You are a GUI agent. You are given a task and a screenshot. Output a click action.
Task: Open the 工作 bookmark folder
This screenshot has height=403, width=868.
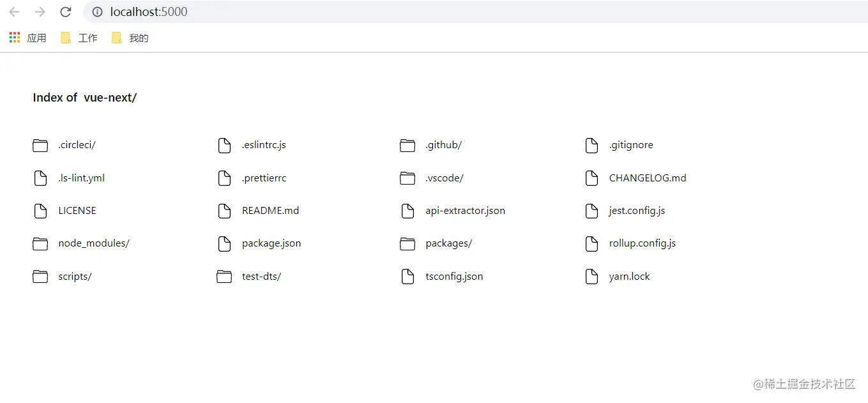(79, 38)
